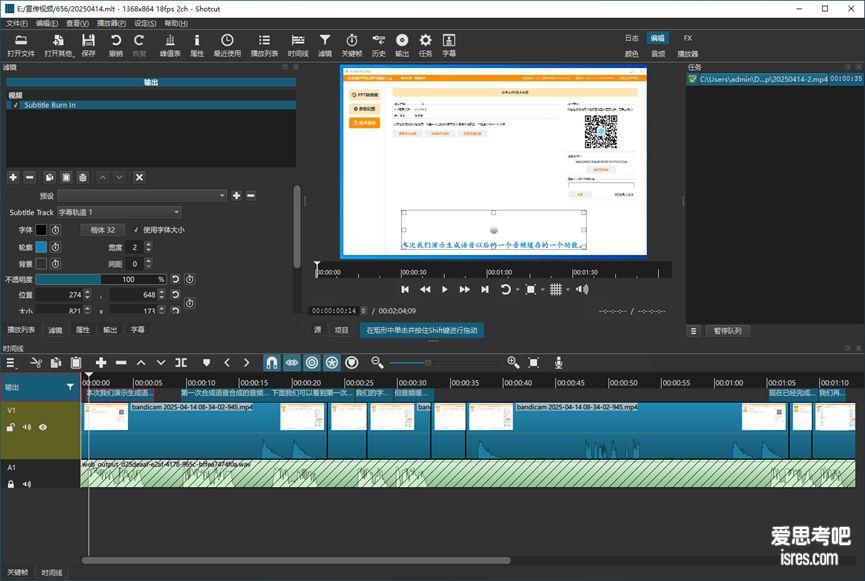This screenshot has height=581, width=865.
Task: Toggle ripple all tracks button
Action: [x=332, y=363]
